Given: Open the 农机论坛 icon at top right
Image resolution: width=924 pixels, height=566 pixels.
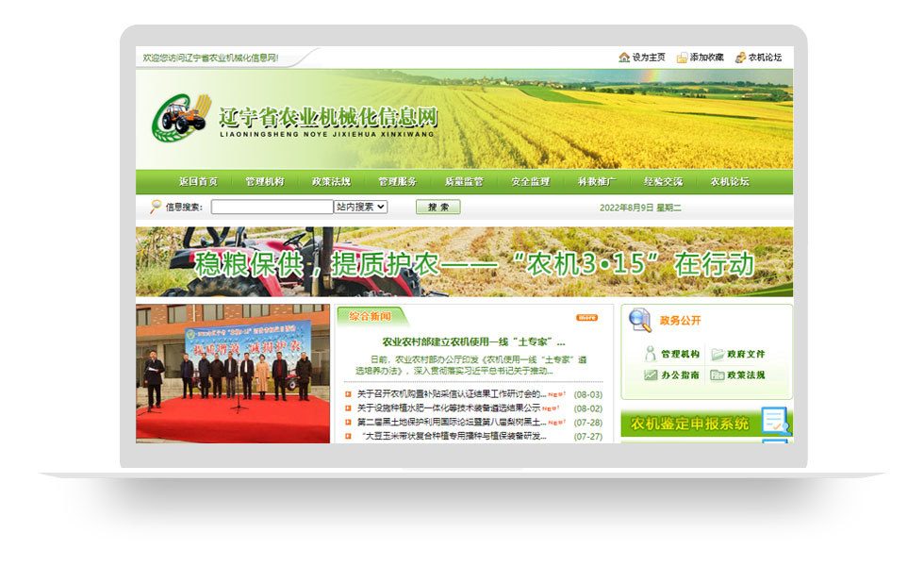Looking at the screenshot, I should coord(740,58).
